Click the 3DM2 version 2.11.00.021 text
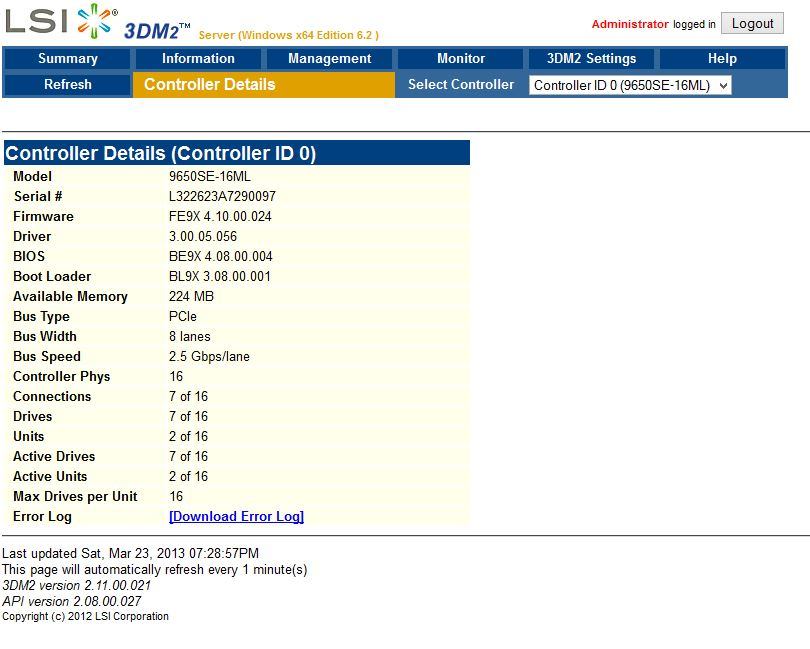Viewport: 810px width, 649px height. tap(76, 585)
